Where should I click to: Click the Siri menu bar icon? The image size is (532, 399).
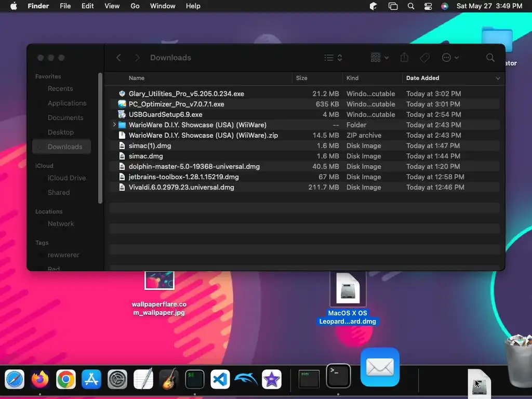(x=445, y=6)
